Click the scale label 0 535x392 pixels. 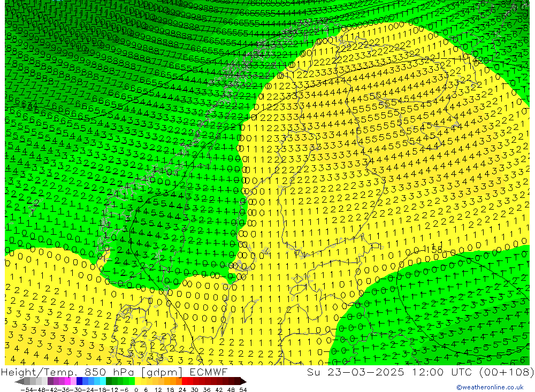click(136, 390)
